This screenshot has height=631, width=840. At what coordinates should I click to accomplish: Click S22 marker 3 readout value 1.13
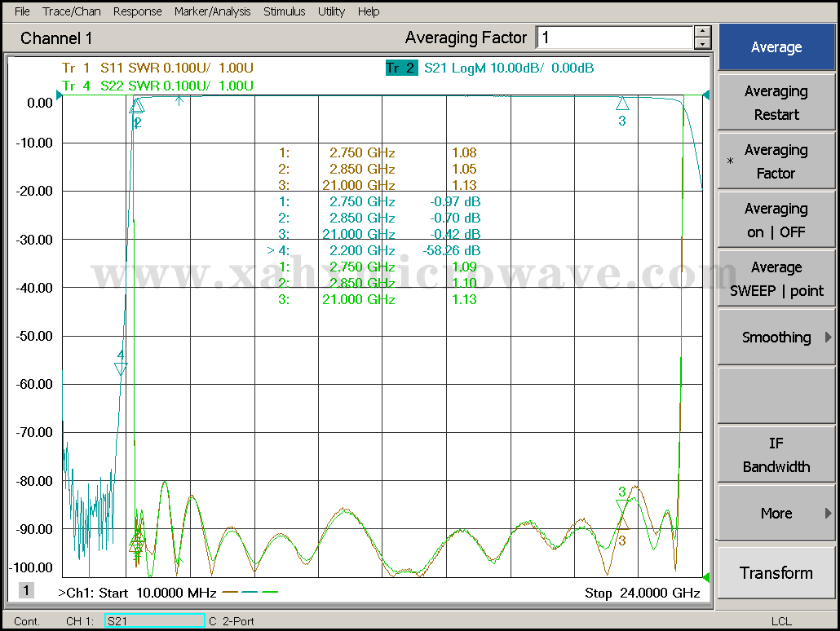[x=464, y=299]
